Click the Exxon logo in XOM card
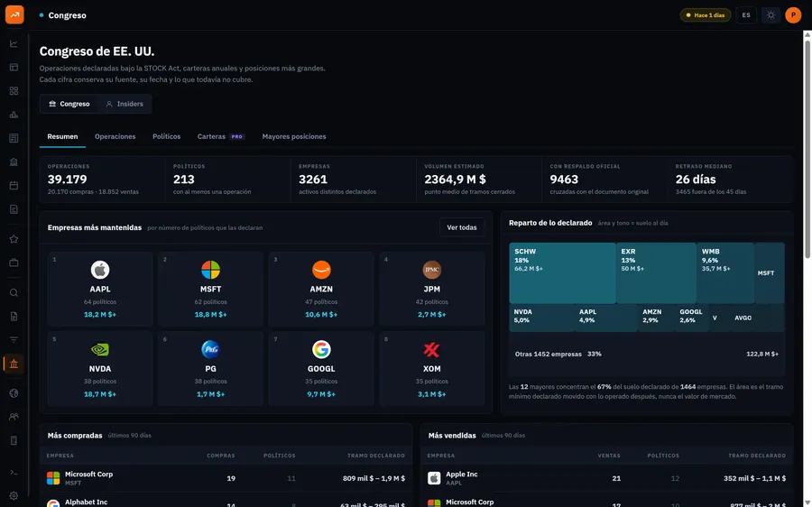 coord(432,349)
